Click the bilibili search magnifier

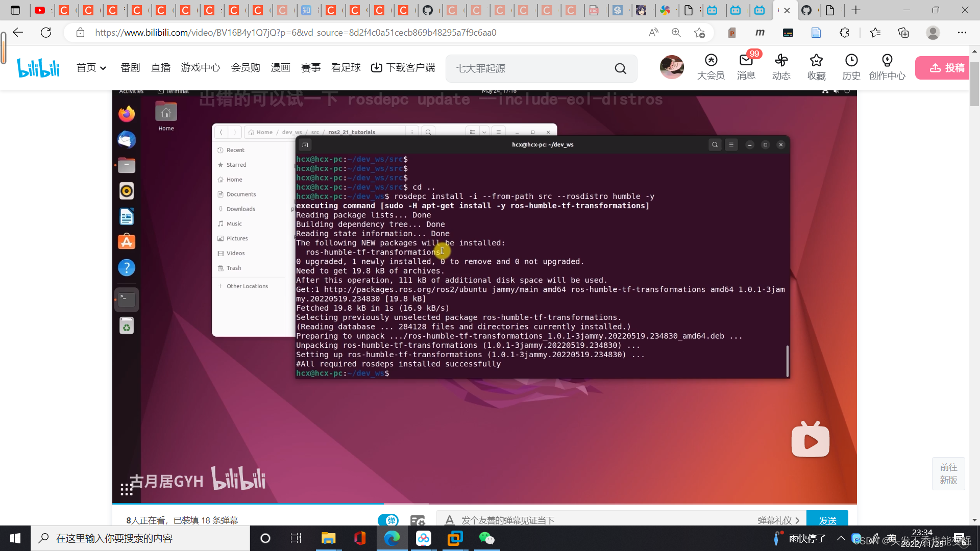pos(621,68)
